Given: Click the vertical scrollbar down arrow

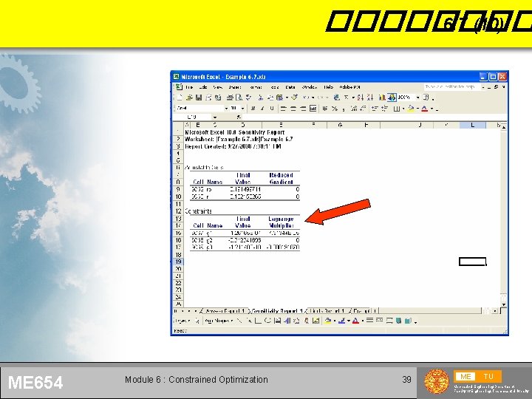Looking at the screenshot, I should (x=504, y=304).
